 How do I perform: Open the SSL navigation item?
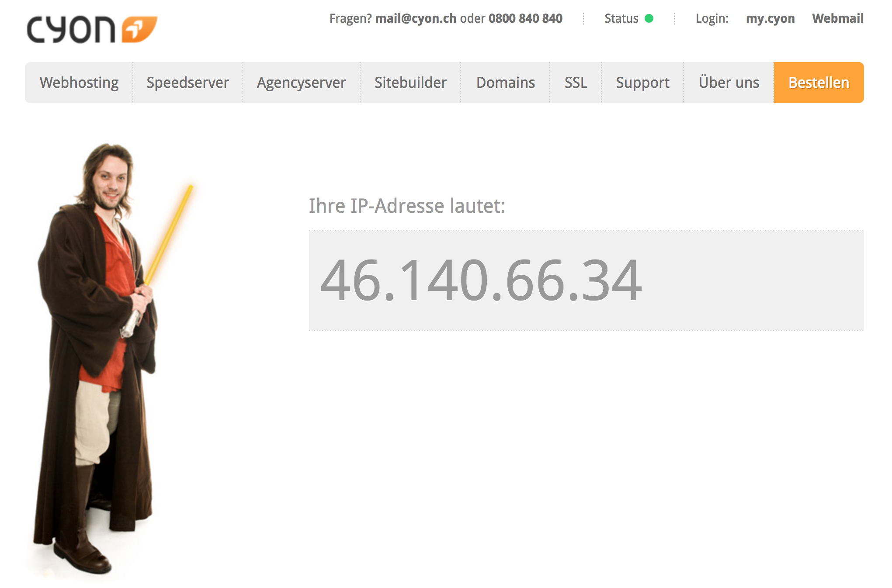click(576, 83)
